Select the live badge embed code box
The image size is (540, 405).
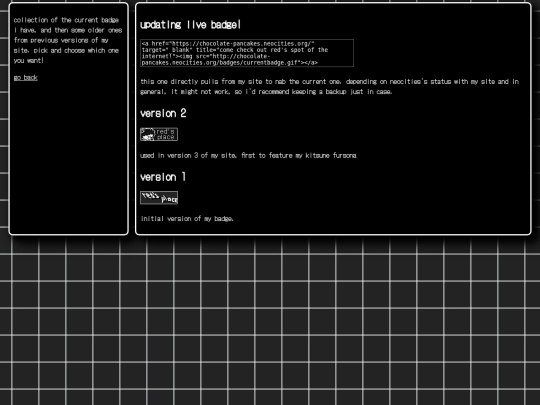[x=247, y=53]
